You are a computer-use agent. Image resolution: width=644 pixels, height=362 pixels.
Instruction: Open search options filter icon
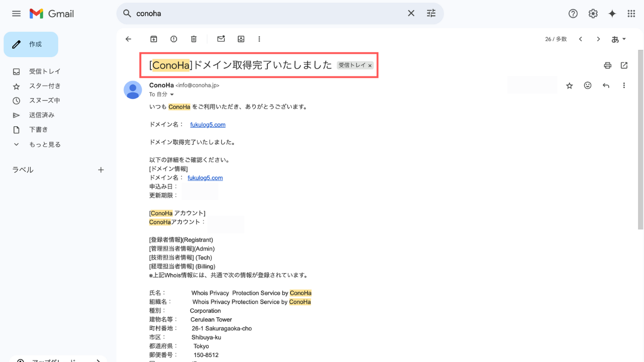431,14
